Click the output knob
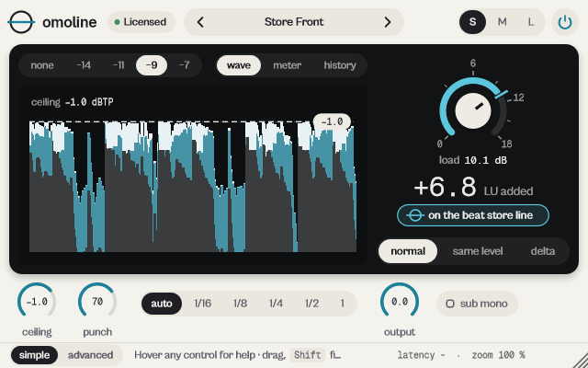This screenshot has width=588, height=368. coord(400,302)
